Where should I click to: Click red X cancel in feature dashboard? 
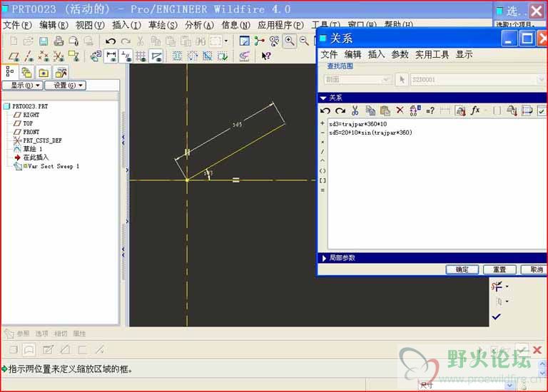(x=537, y=349)
